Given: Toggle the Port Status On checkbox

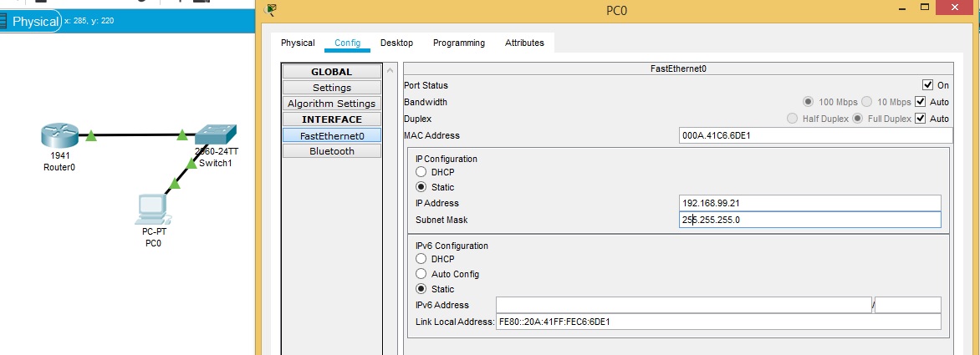Looking at the screenshot, I should tap(926, 85).
